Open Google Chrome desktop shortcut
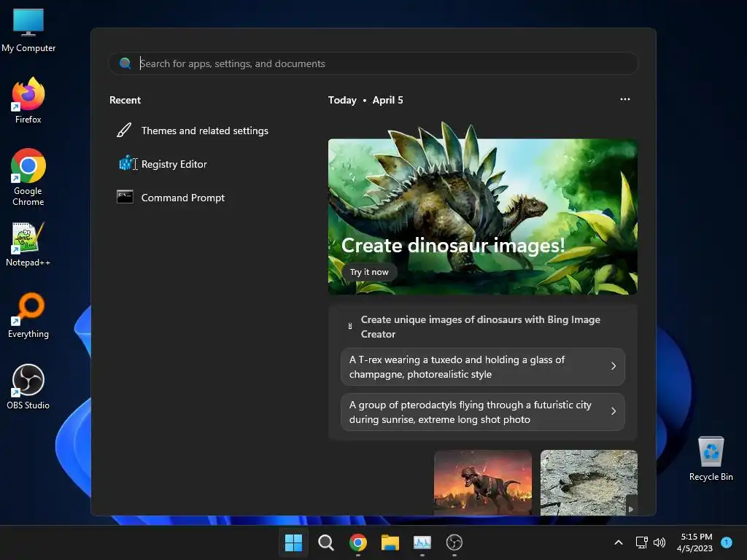 (28, 177)
